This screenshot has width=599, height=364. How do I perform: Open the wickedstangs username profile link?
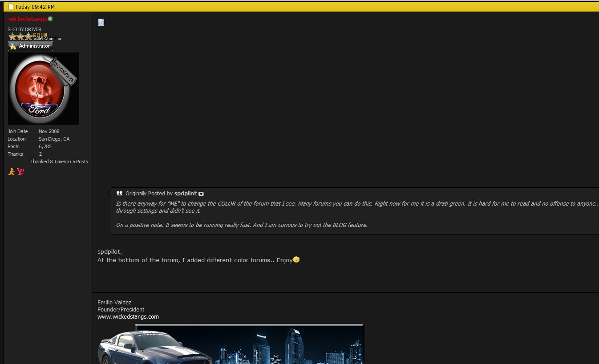point(28,19)
